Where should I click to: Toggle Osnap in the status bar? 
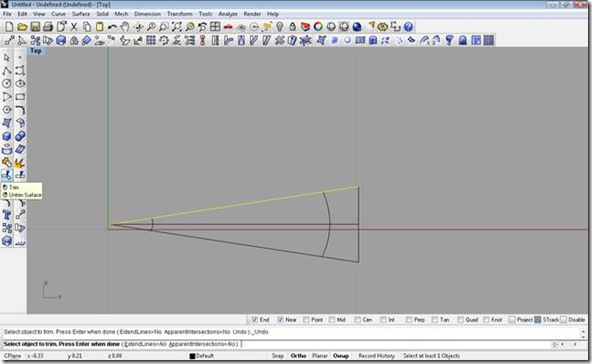[x=341, y=356]
